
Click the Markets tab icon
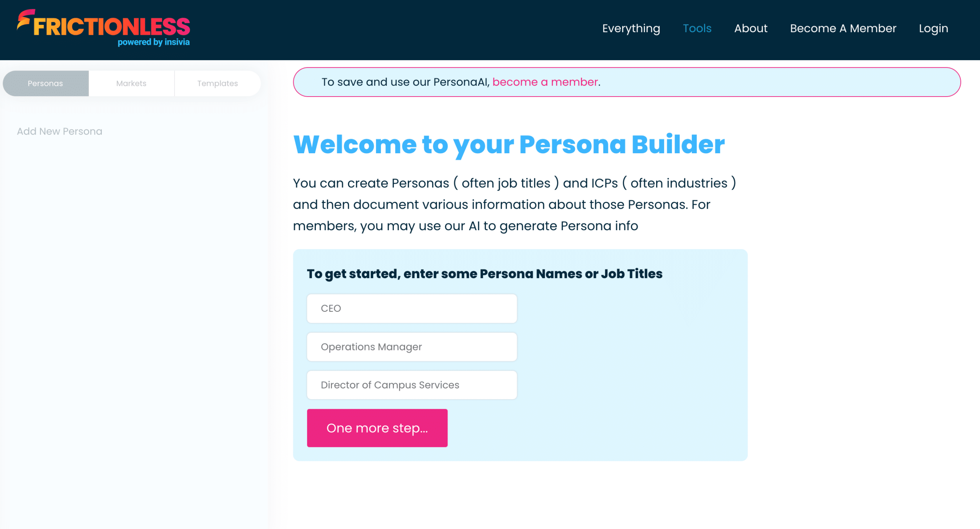pyautogui.click(x=131, y=84)
